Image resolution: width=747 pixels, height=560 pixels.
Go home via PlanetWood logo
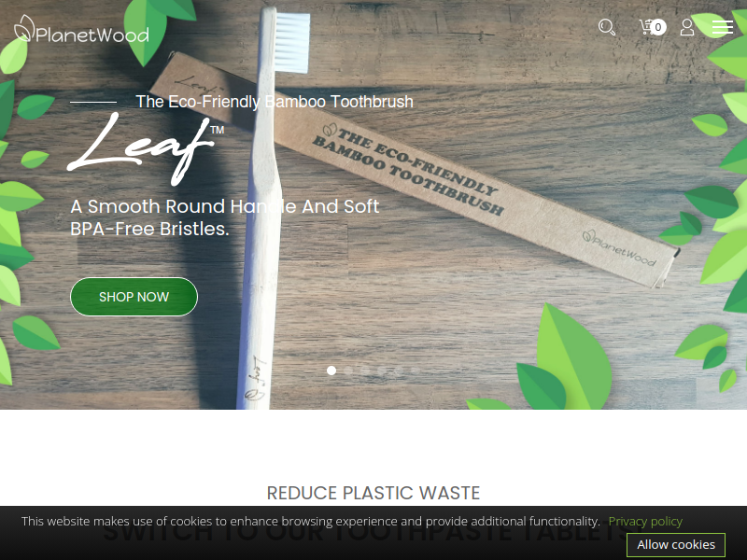point(81,29)
